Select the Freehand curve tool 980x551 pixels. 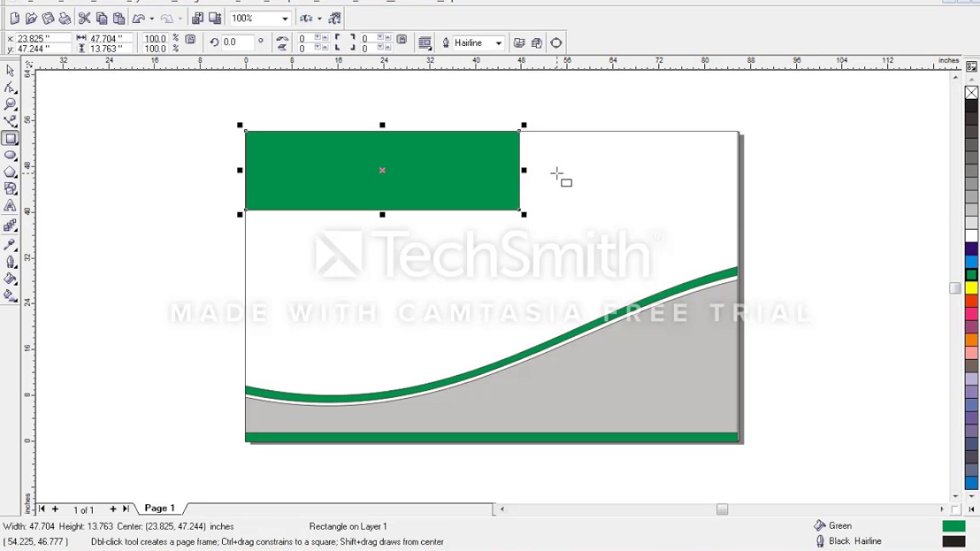(10, 121)
